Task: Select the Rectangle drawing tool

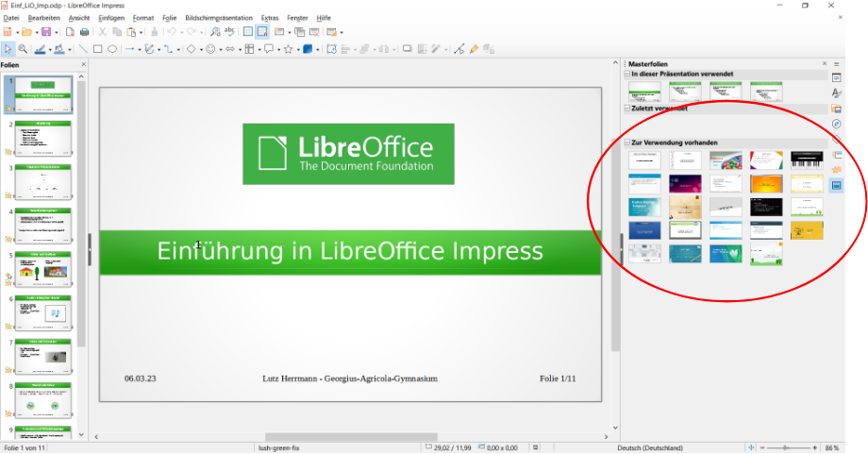Action: (x=97, y=49)
